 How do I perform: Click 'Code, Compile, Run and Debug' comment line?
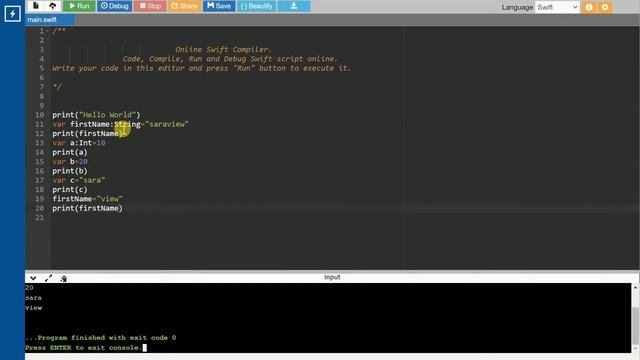point(230,59)
